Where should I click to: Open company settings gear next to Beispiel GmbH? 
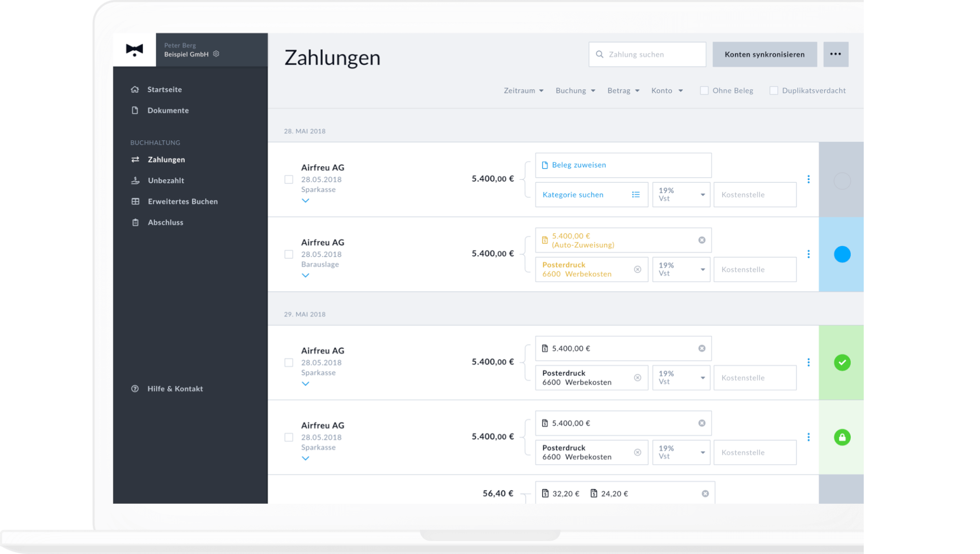click(216, 54)
